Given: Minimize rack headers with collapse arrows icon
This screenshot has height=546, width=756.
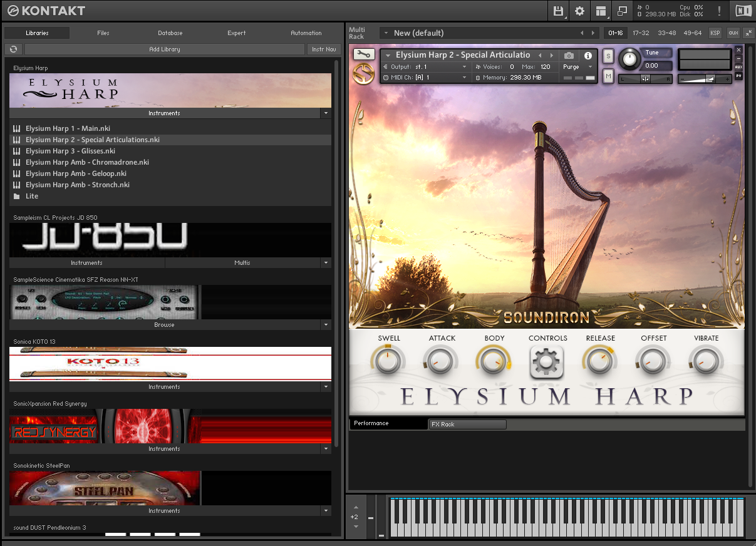Looking at the screenshot, I should click(x=748, y=33).
